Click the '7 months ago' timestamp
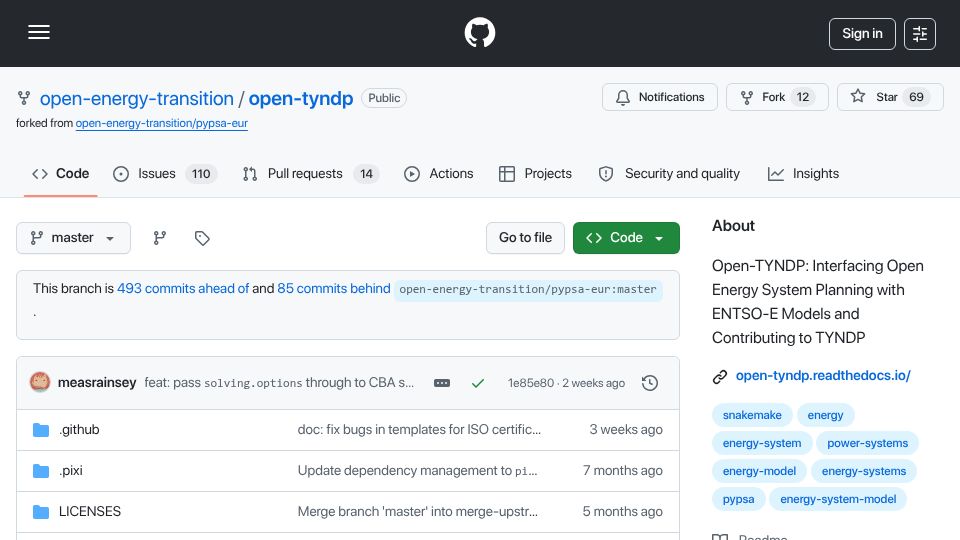The image size is (960, 540). pyautogui.click(x=623, y=471)
